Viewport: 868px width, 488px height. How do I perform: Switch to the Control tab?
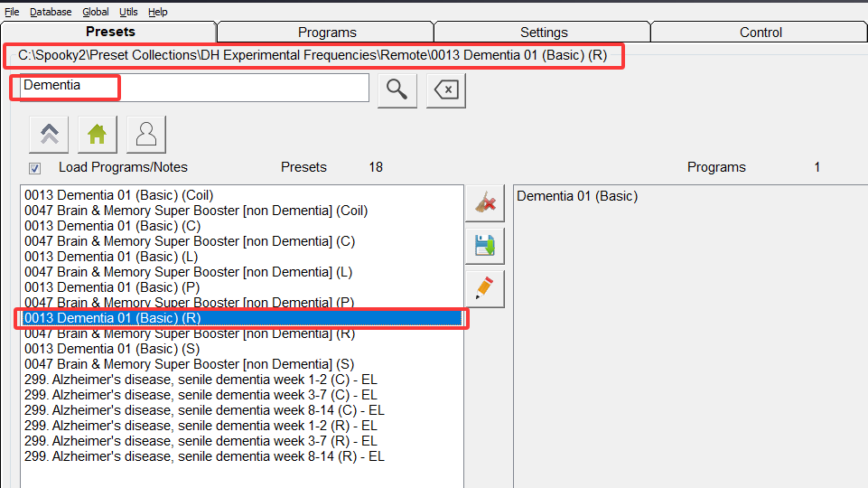tap(760, 32)
